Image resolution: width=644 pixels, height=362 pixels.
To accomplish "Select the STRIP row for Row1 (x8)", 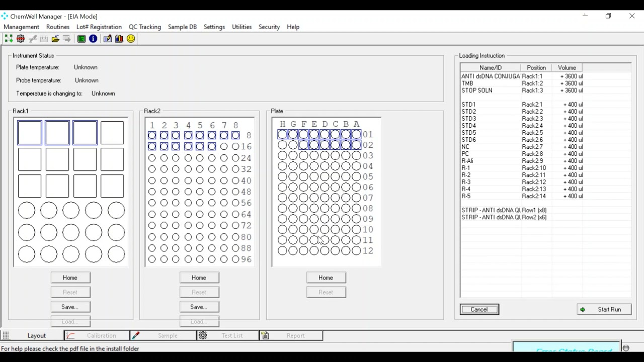I will click(522, 210).
